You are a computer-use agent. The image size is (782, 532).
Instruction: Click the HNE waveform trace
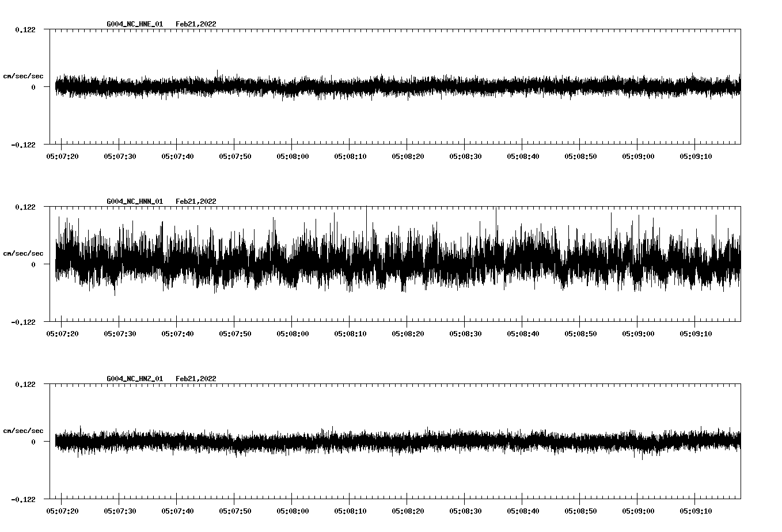click(397, 86)
